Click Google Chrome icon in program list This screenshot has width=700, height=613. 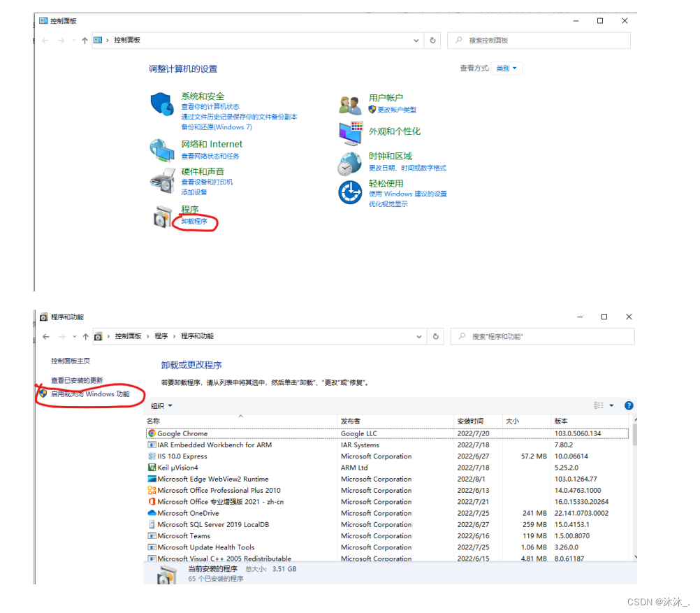[152, 433]
